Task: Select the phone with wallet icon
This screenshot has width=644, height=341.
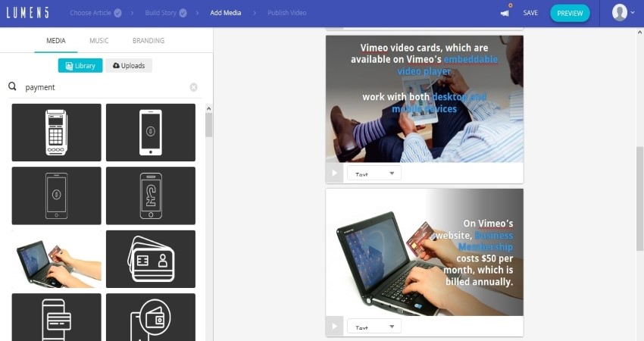Action: 151,318
